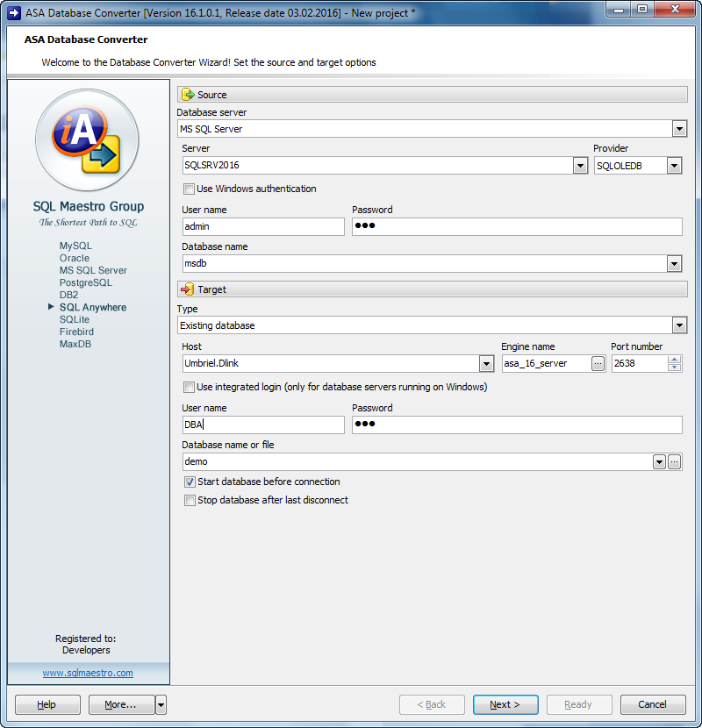
Task: Select SQLite in the sidebar list
Action: click(x=75, y=319)
